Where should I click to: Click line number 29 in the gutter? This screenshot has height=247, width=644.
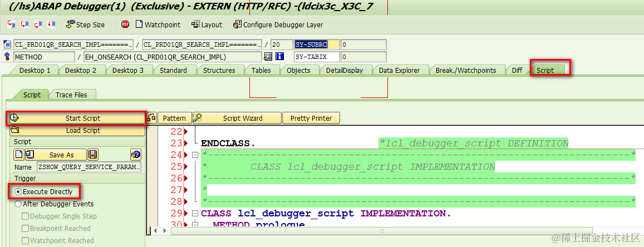[x=176, y=214]
